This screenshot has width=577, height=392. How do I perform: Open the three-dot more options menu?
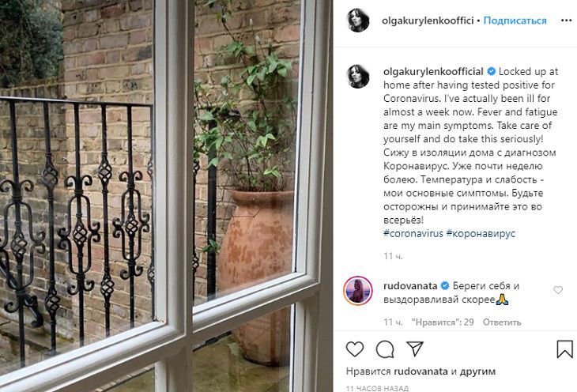click(x=566, y=21)
